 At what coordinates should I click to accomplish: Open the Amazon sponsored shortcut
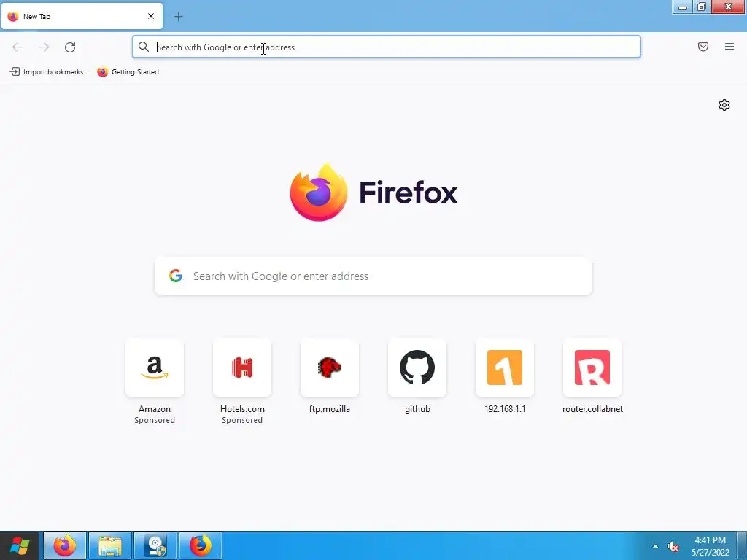pos(155,367)
